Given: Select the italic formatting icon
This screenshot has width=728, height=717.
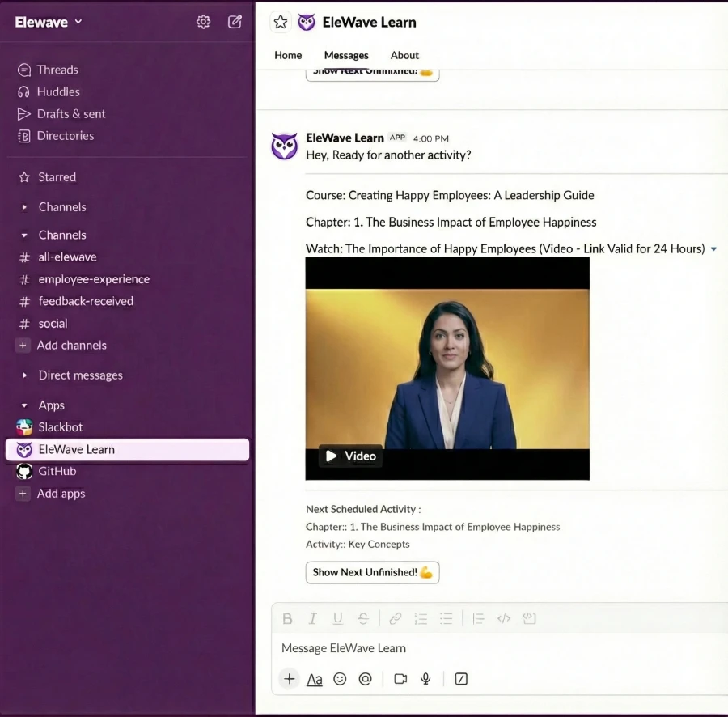Looking at the screenshot, I should click(x=313, y=618).
